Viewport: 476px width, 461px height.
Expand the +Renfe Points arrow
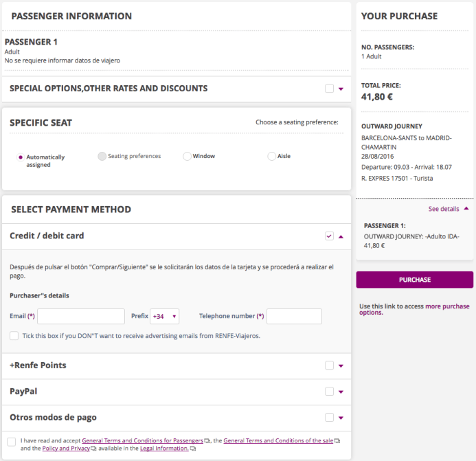coord(341,366)
